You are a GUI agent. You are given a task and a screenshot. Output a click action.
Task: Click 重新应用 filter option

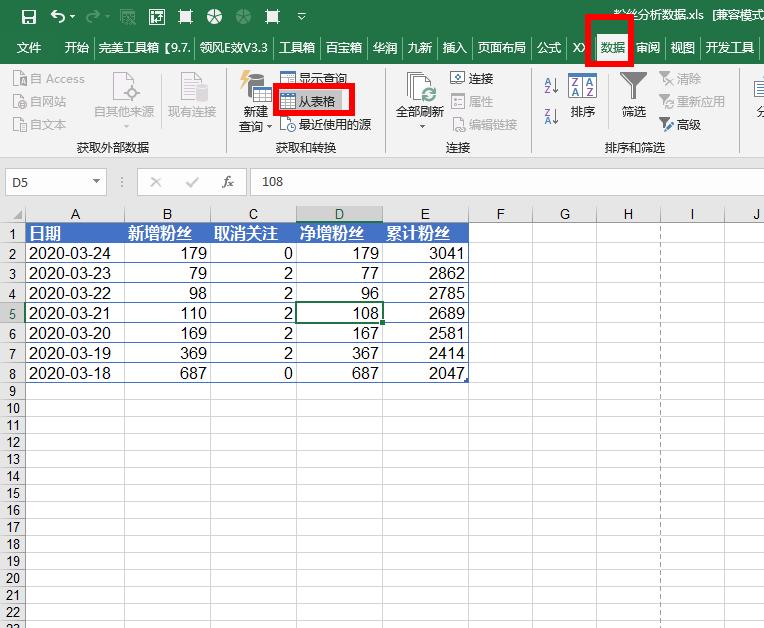[691, 101]
